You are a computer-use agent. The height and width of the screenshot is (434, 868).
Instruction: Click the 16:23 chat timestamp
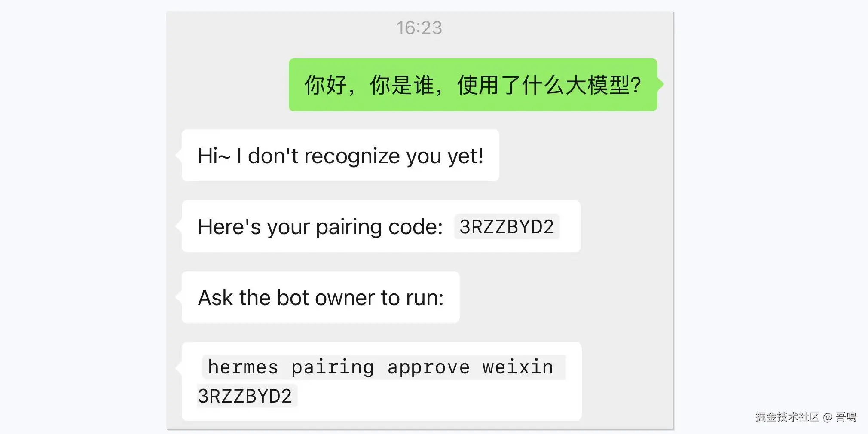pyautogui.click(x=419, y=28)
